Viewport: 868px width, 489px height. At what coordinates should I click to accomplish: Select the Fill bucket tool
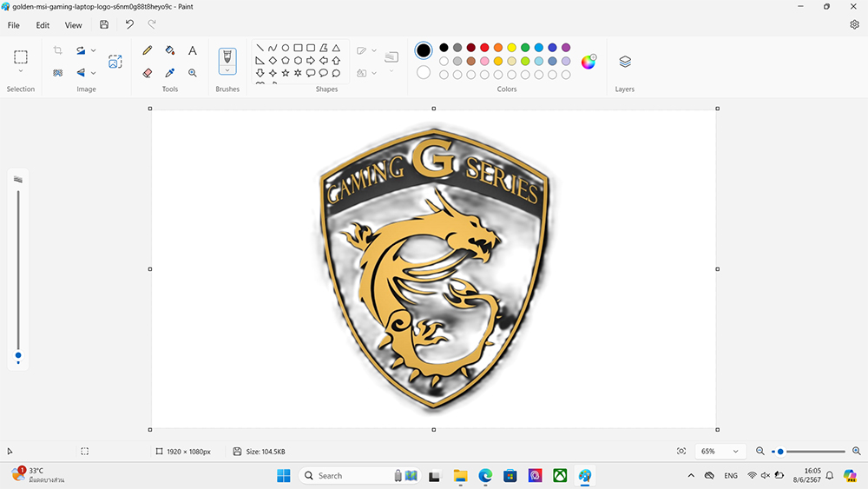(170, 51)
